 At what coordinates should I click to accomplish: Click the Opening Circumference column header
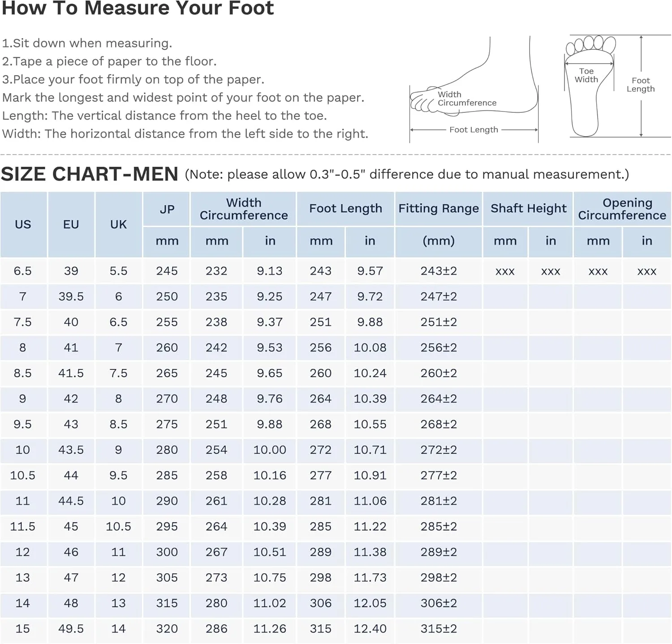tap(622, 209)
